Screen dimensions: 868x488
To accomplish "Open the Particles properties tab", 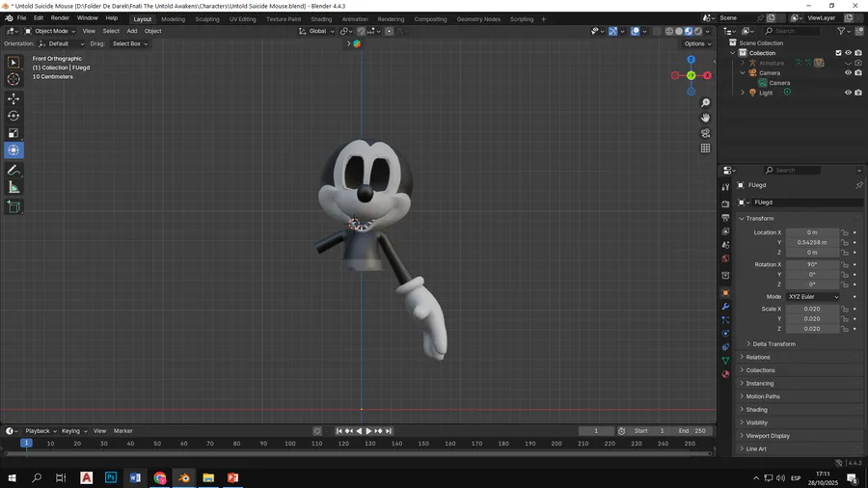I will (x=725, y=320).
